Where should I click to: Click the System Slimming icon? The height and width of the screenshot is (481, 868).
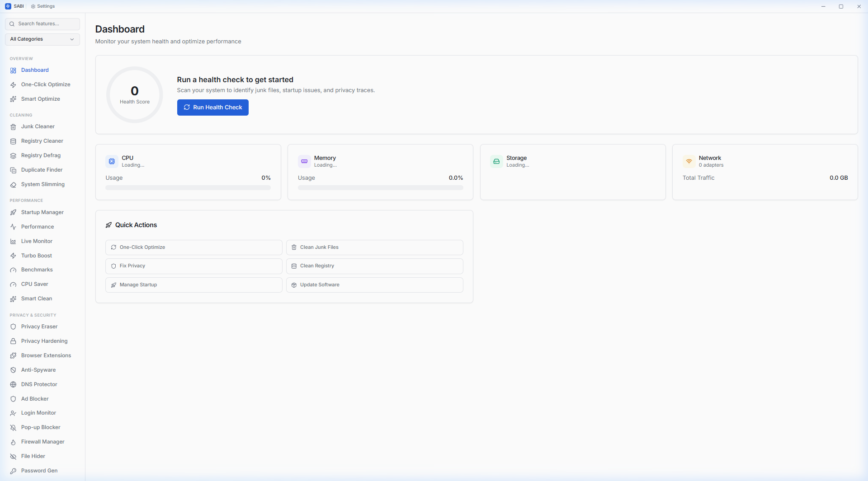coord(13,185)
